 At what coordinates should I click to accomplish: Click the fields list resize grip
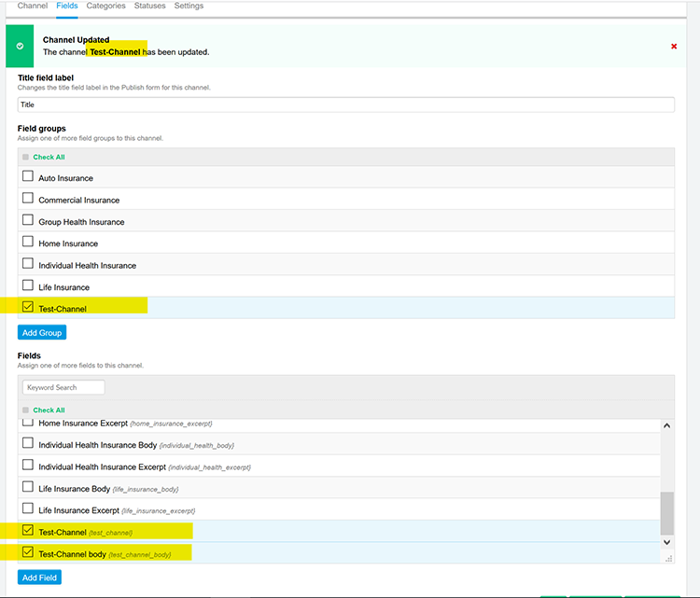tap(669, 558)
